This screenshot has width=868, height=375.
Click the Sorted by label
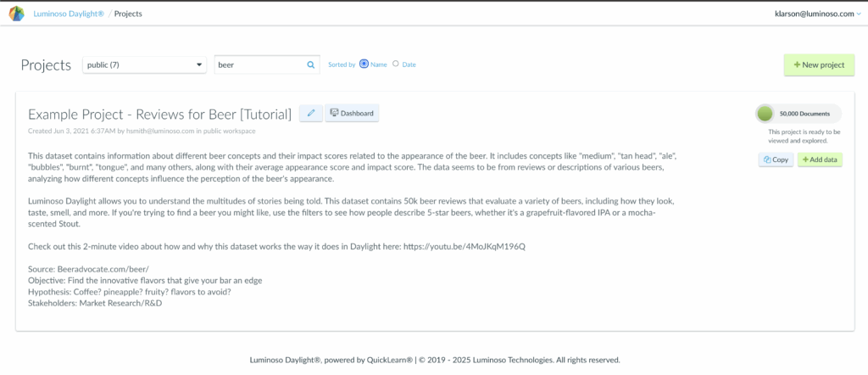342,64
